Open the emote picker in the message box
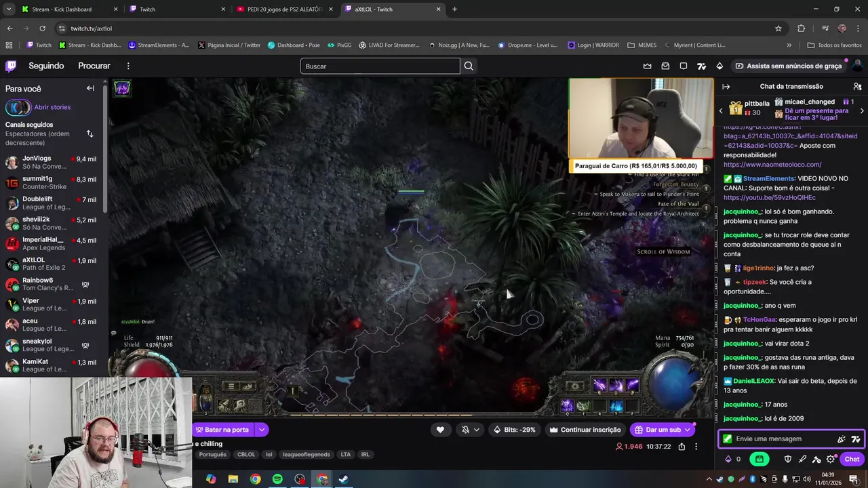Screen dimensions: 868x488 842,439
